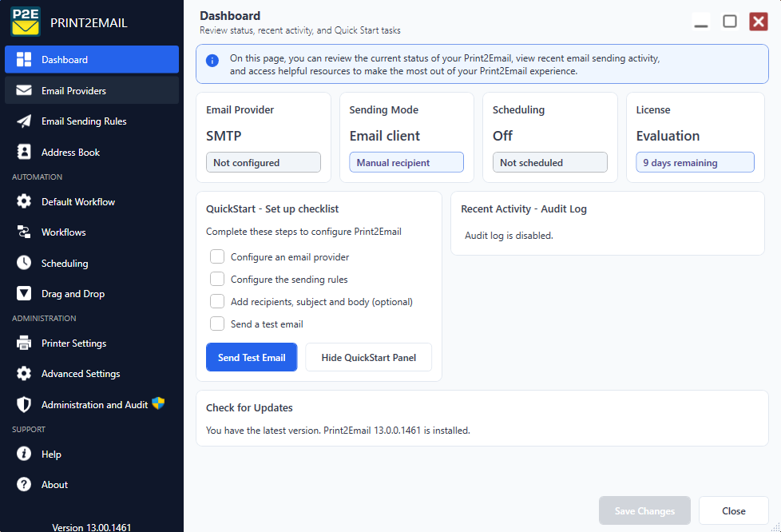Image resolution: width=781 pixels, height=532 pixels.
Task: Click the Email Providers envelope icon
Action: 24,90
